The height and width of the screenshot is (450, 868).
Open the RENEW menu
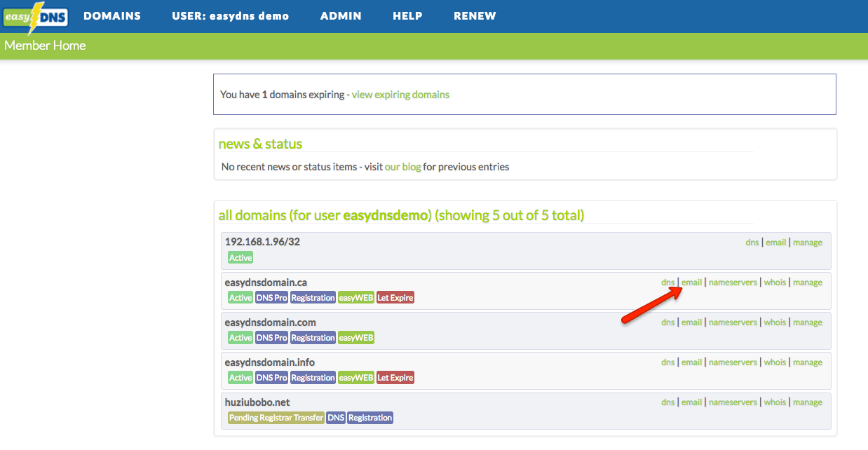coord(475,15)
